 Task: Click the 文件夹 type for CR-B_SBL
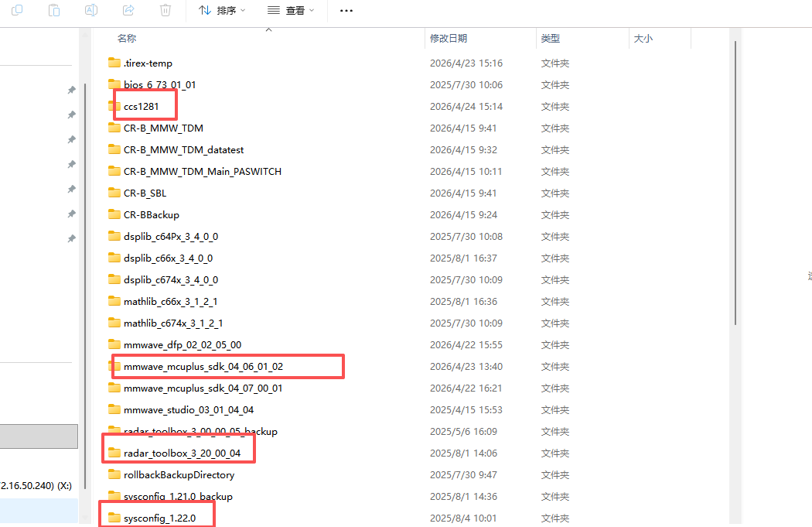point(555,193)
